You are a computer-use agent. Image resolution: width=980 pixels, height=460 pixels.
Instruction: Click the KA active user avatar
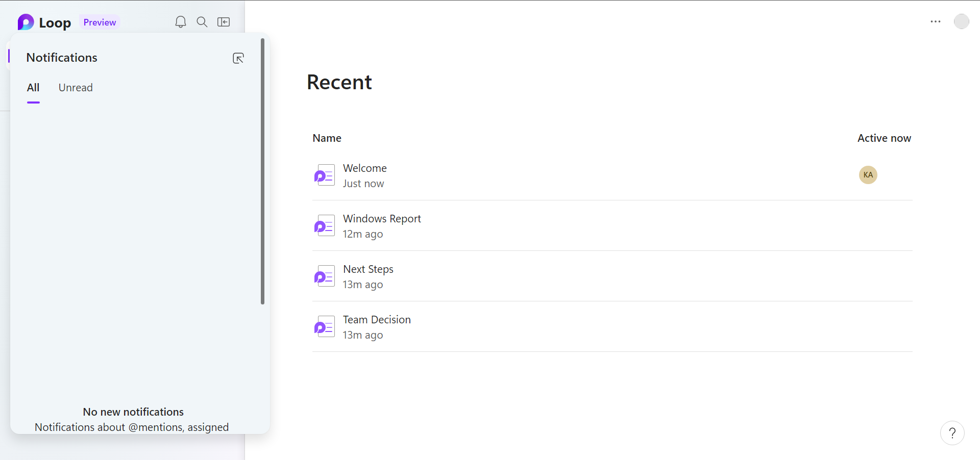868,175
